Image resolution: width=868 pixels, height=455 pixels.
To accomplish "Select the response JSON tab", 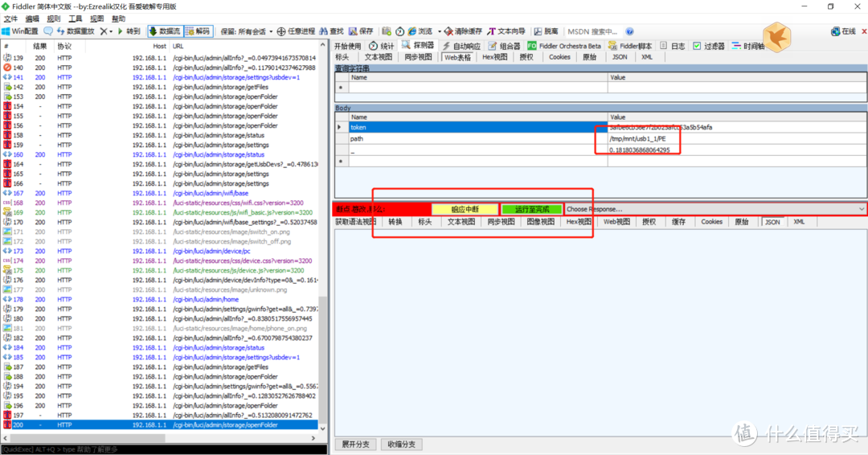I will [x=773, y=222].
